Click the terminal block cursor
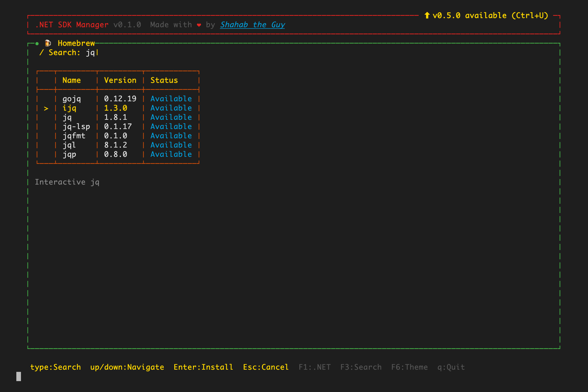The width and height of the screenshot is (588, 392). click(x=19, y=376)
